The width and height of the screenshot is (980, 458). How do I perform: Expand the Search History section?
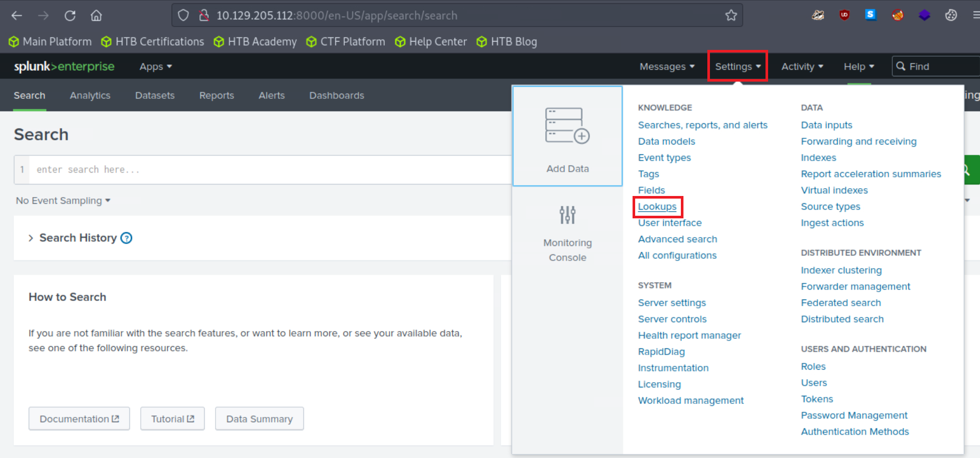click(x=31, y=238)
